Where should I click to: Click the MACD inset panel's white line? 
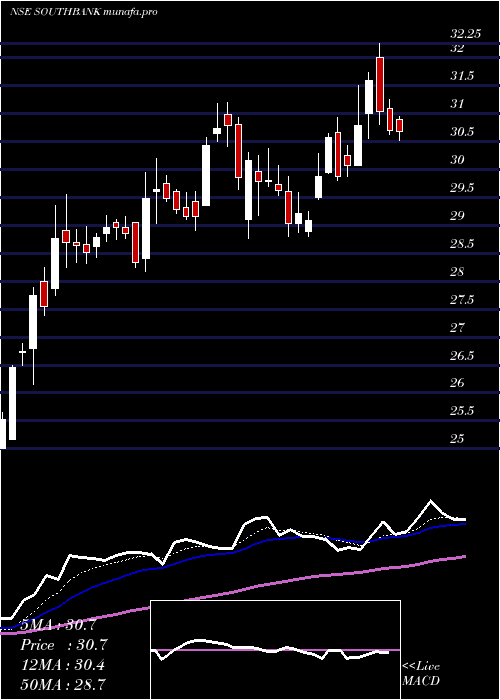270,650
